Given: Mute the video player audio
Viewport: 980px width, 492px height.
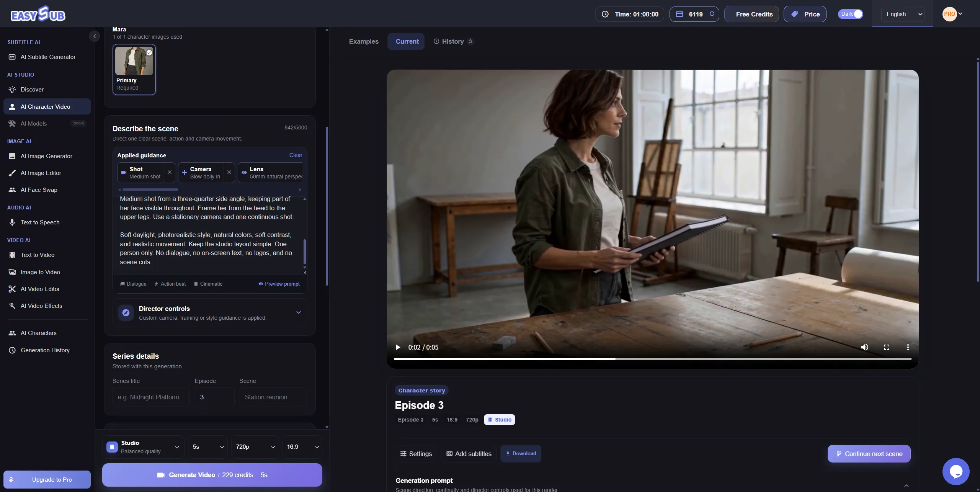Looking at the screenshot, I should [865, 347].
